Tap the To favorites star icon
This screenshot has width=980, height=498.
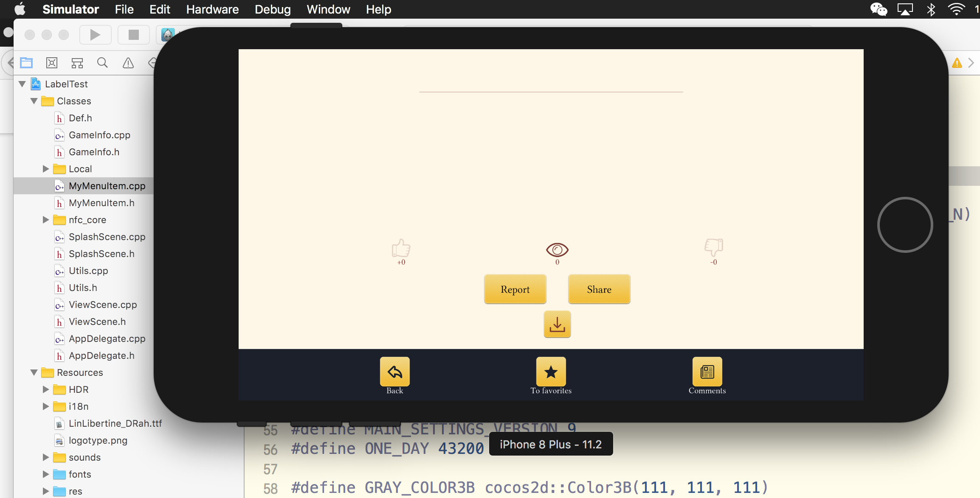[551, 372]
